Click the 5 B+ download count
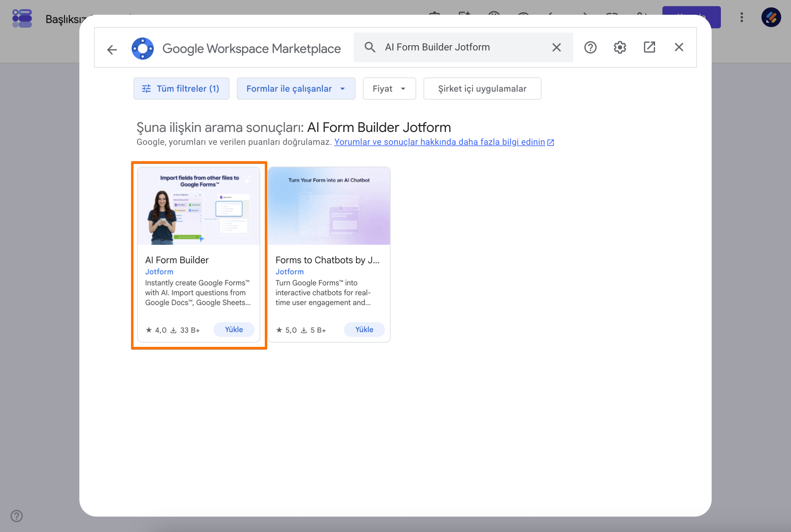 (313, 330)
